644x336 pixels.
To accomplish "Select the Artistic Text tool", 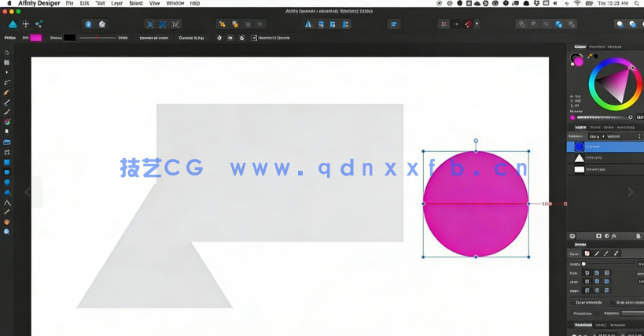I will tap(7, 202).
